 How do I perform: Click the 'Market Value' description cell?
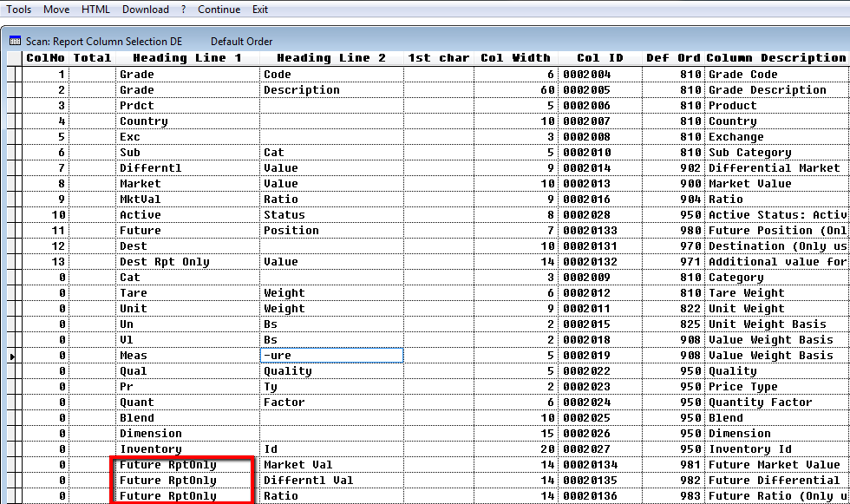(777, 184)
